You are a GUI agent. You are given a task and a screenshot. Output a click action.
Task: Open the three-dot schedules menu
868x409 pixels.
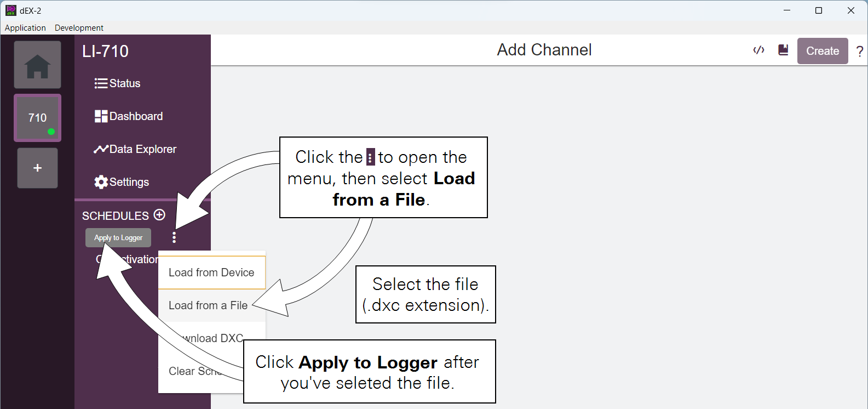tap(174, 237)
